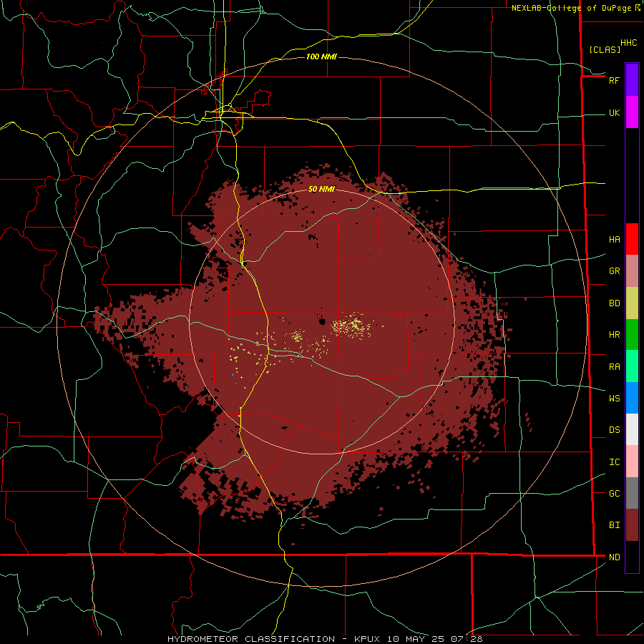644x644 pixels.
Task: Click the [CLAS] units label
Action: tap(605, 49)
